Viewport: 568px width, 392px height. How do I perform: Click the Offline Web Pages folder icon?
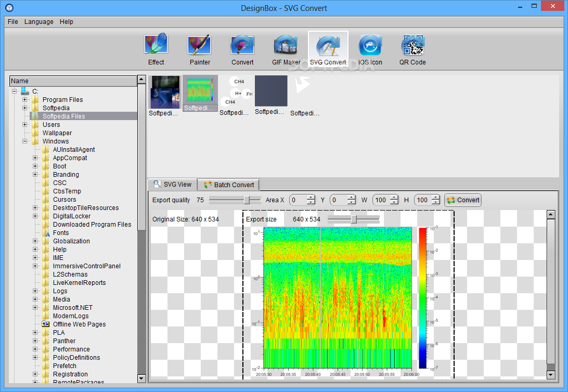[46, 324]
